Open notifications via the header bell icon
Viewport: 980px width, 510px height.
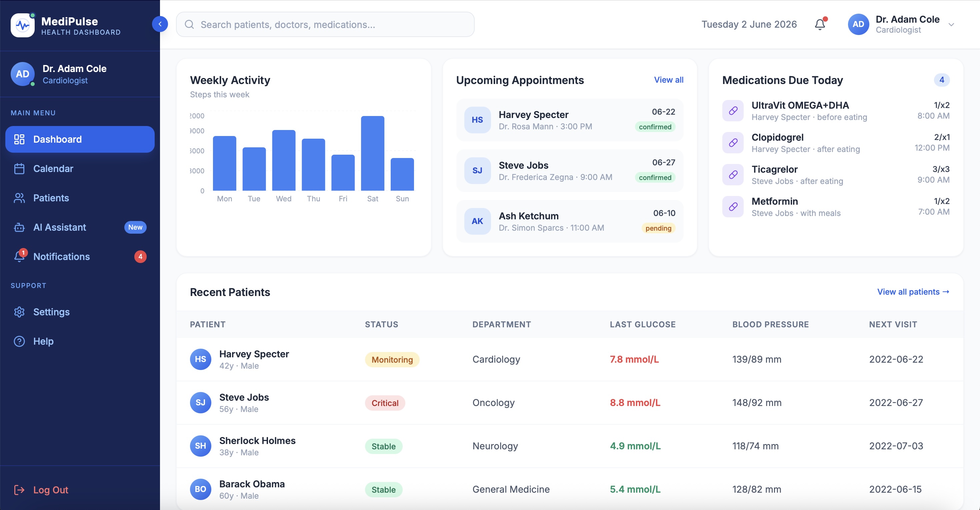coord(820,24)
